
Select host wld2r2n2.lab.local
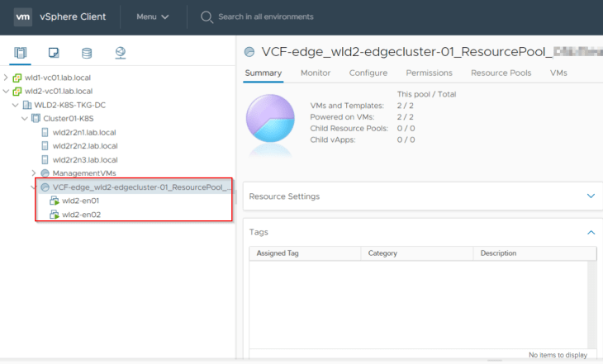pyautogui.click(x=85, y=145)
